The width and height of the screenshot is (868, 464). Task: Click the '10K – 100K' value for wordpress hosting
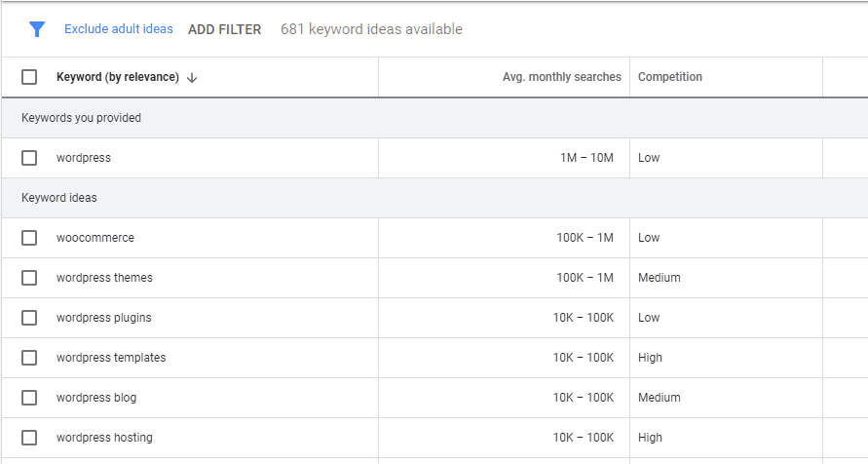click(584, 438)
